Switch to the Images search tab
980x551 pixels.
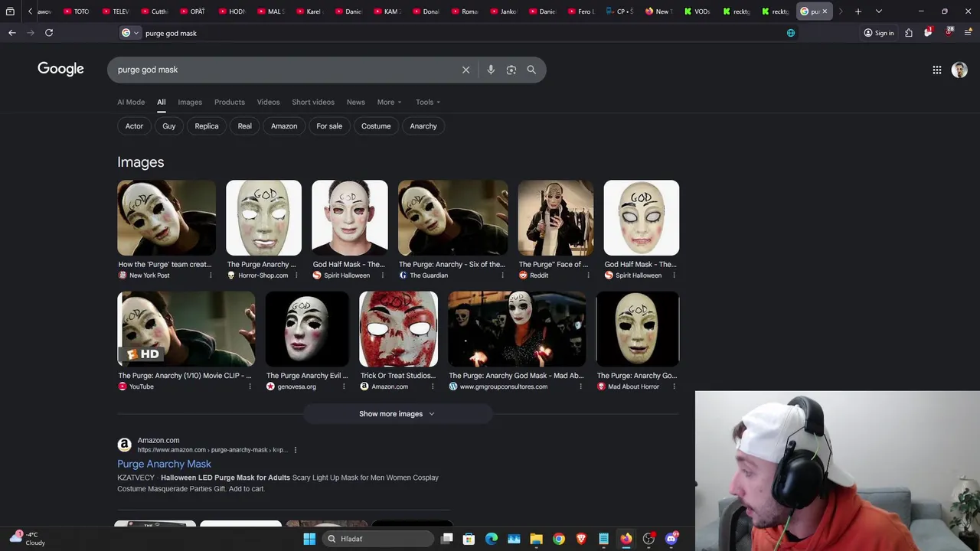[190, 102]
